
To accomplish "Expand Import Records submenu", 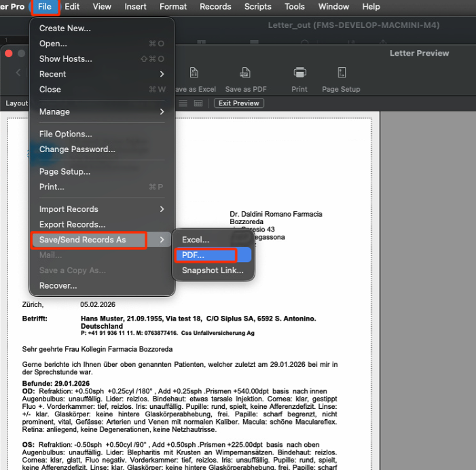I will 102,209.
